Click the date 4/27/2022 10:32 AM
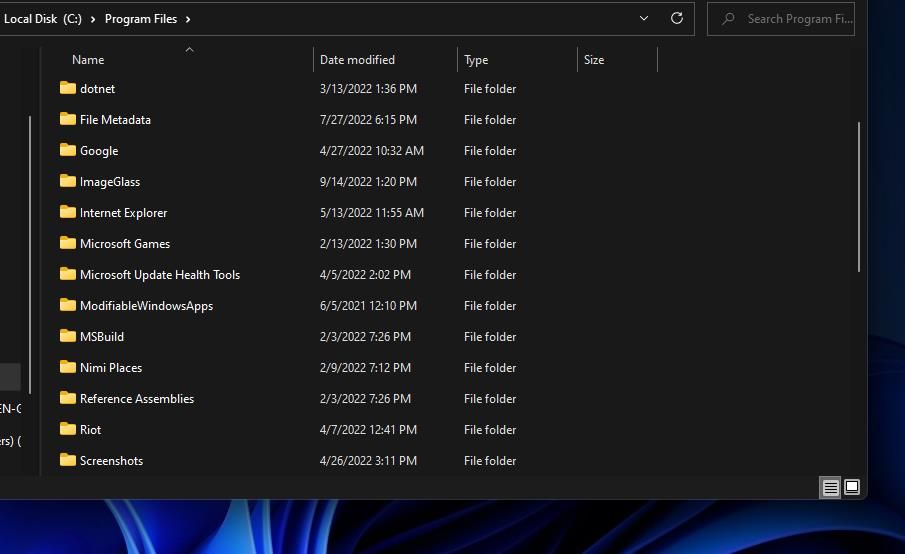Viewport: 905px width, 554px height. (x=372, y=151)
